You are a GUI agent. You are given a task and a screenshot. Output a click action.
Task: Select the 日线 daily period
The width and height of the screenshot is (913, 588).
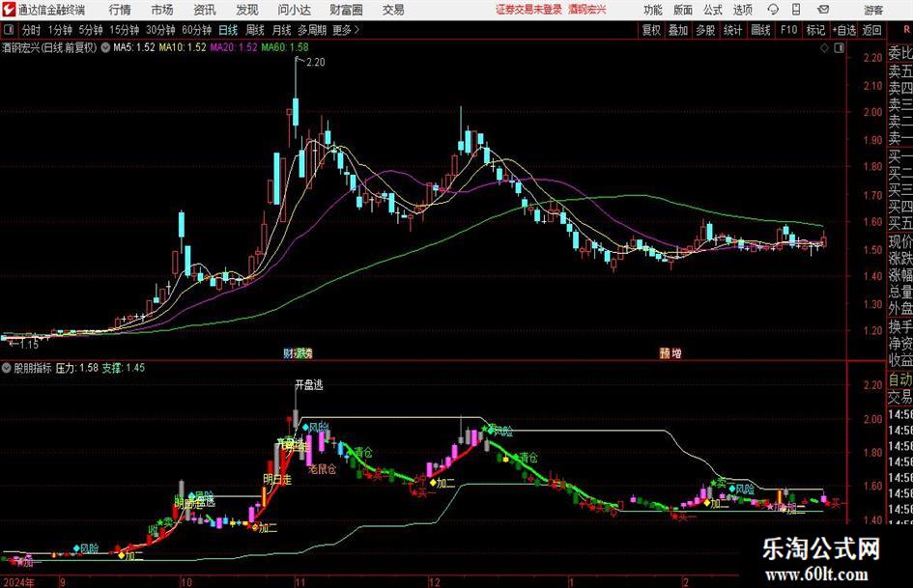(x=228, y=30)
